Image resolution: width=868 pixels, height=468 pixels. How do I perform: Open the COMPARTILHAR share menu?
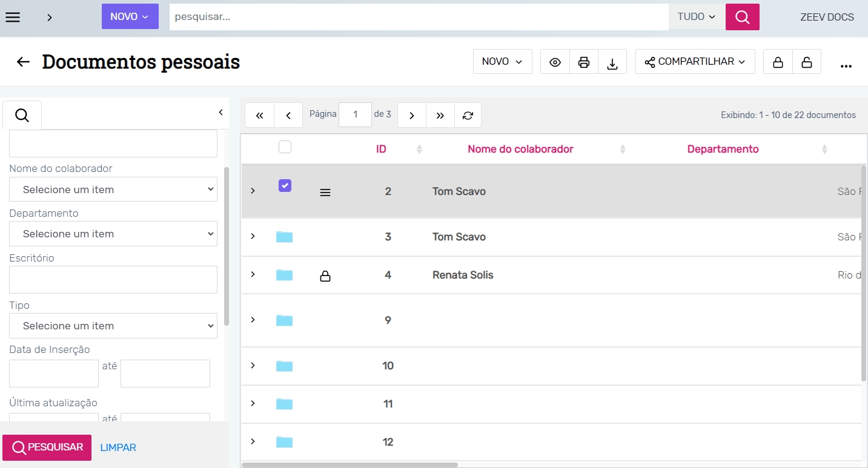coord(695,62)
